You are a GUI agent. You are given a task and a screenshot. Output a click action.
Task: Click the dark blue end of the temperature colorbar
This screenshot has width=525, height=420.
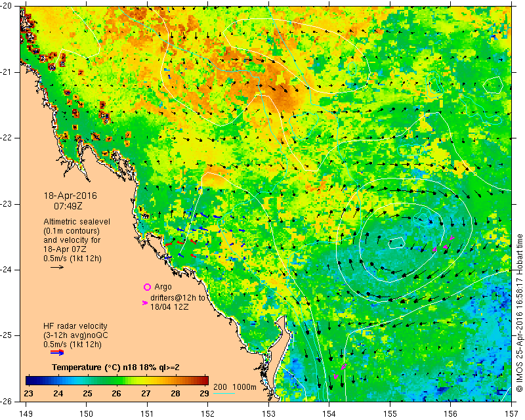click(29, 381)
